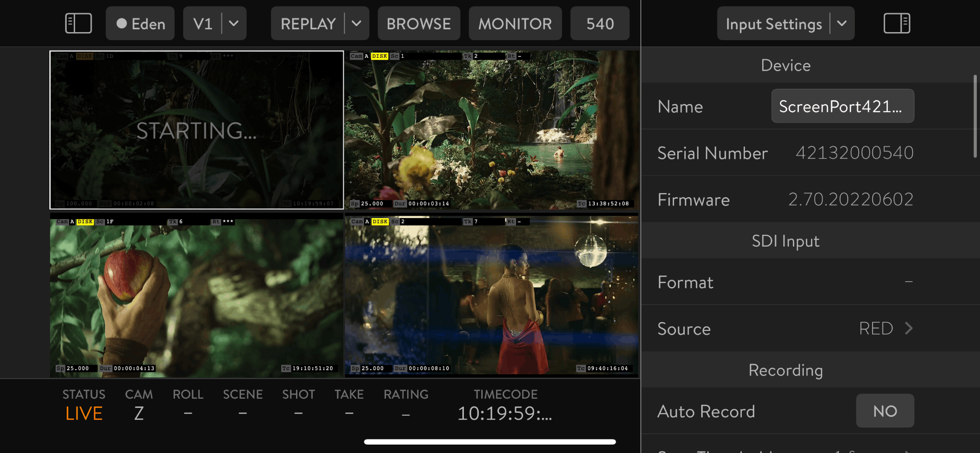980x453 pixels.
Task: Click the Eden record indicator button
Action: click(140, 23)
